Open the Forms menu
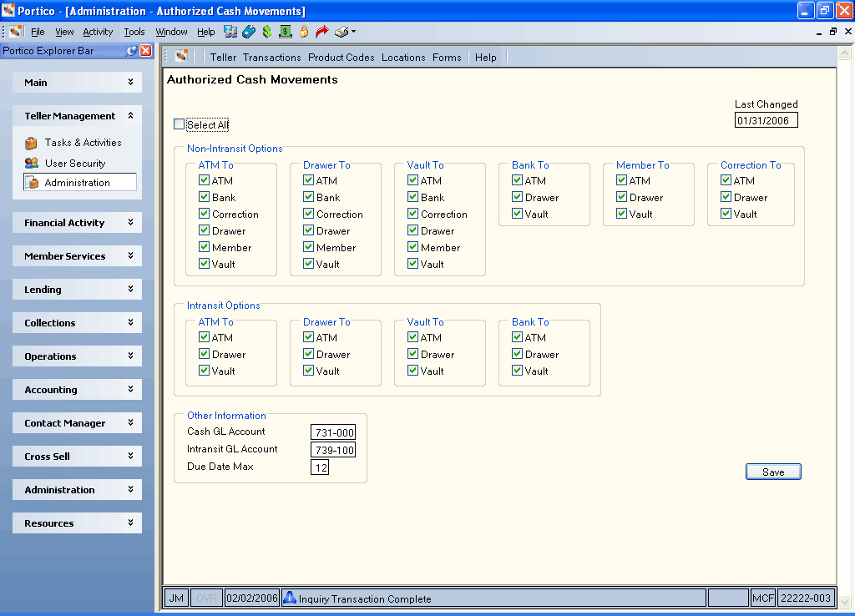Image resolution: width=855 pixels, height=616 pixels. click(x=447, y=58)
